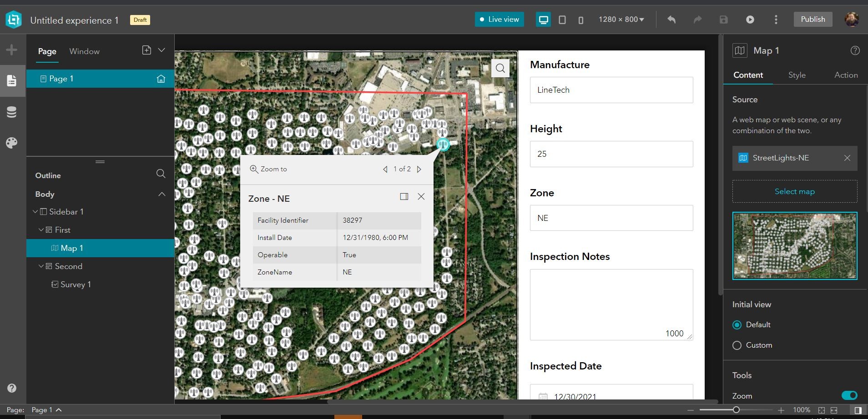
Task: Zoom in the canvas with plus
Action: pyautogui.click(x=781, y=410)
